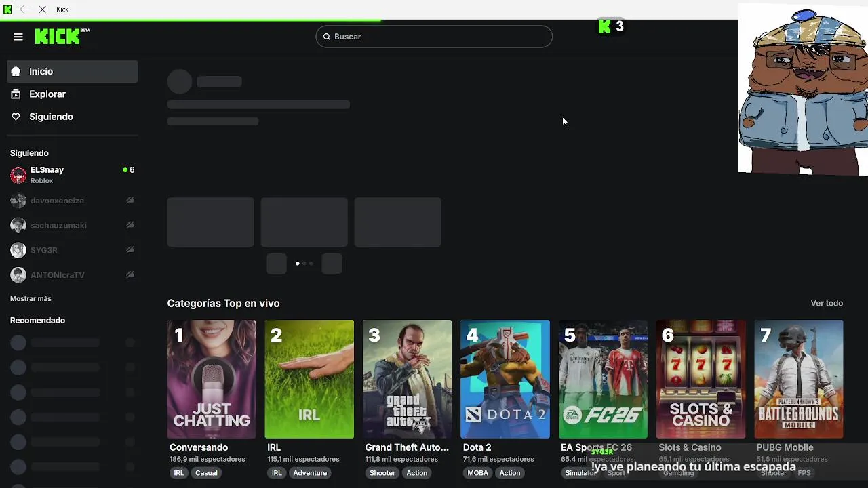868x488 pixels.
Task: Click offline icon next to davooxeneize
Action: [130, 201]
